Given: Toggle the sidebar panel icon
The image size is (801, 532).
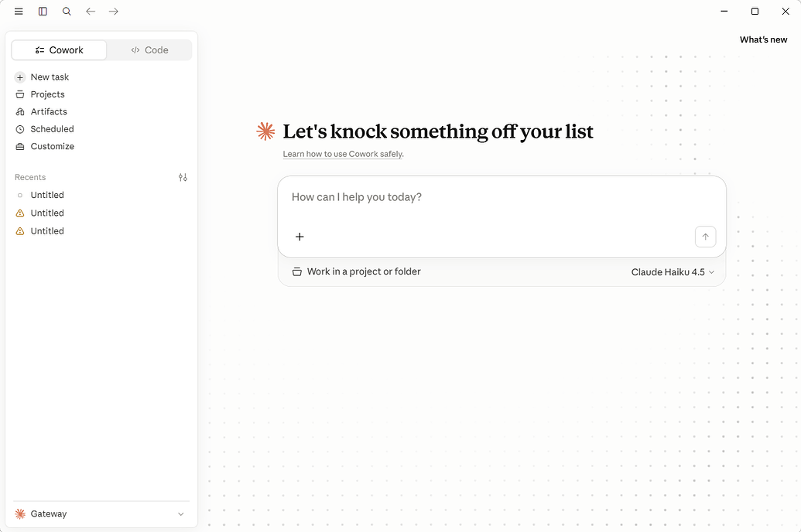Looking at the screenshot, I should [x=43, y=12].
